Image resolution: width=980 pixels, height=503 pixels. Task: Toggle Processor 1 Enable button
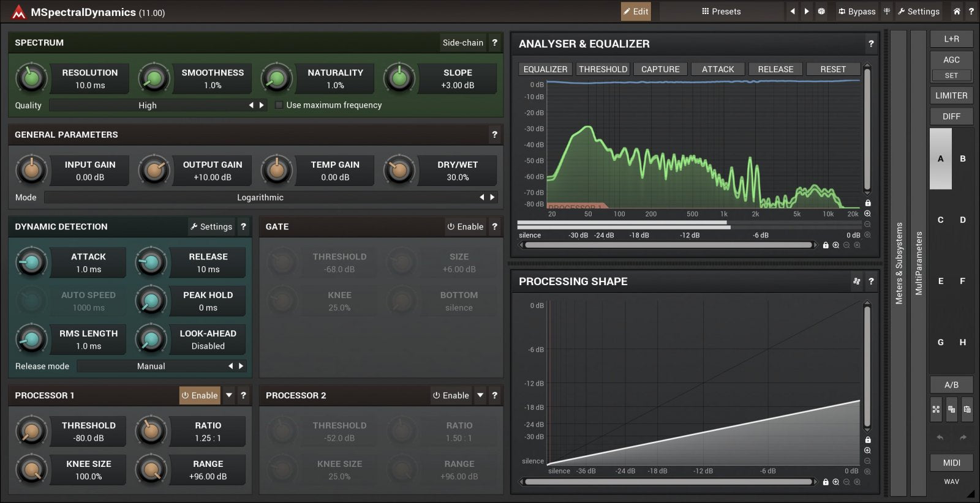pos(200,395)
